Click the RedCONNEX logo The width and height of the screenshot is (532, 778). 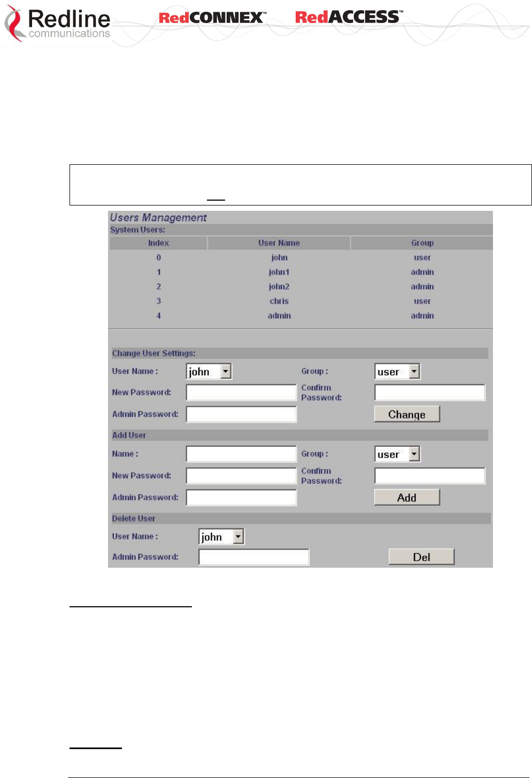pos(212,18)
